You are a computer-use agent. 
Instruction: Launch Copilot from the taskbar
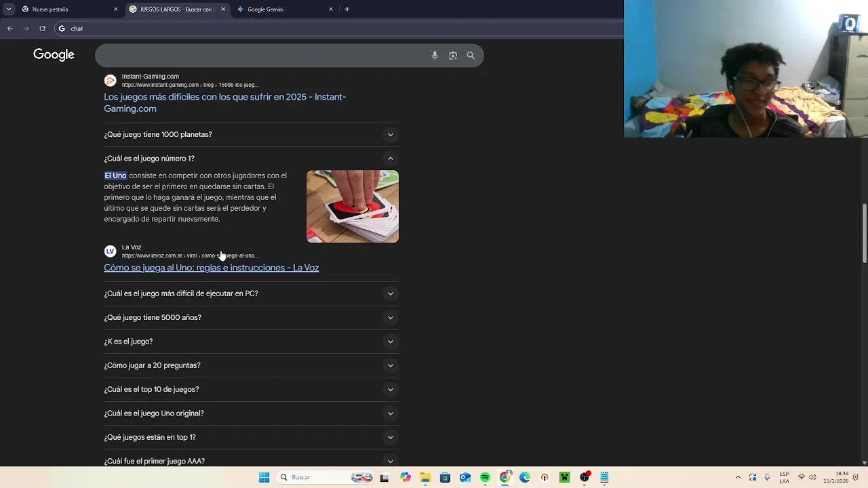[x=406, y=477]
